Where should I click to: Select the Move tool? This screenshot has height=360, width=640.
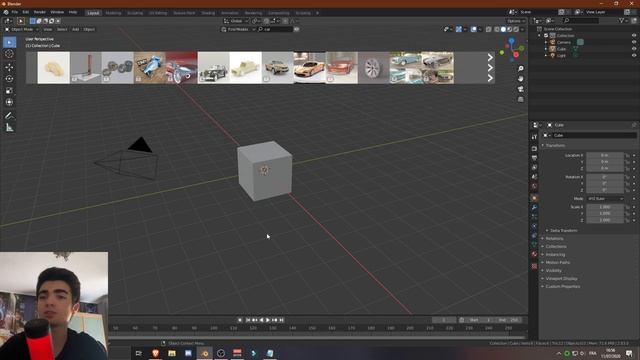pos(9,67)
